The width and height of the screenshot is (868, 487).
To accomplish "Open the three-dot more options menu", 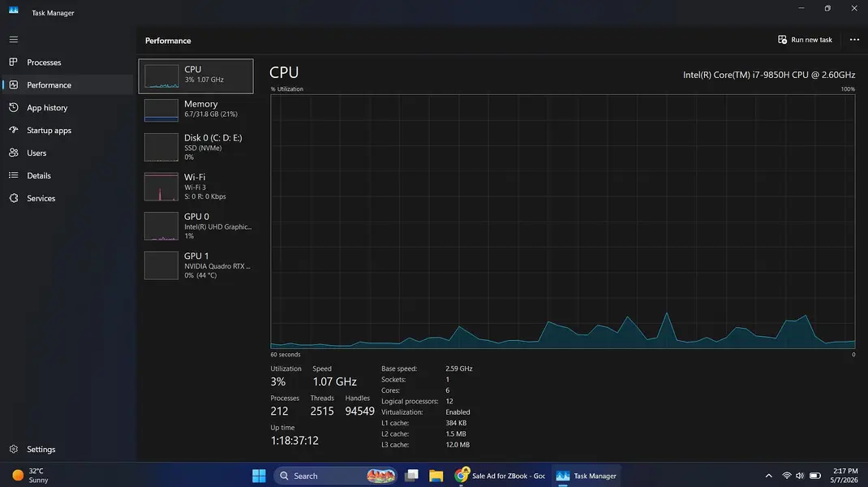I will tap(854, 40).
